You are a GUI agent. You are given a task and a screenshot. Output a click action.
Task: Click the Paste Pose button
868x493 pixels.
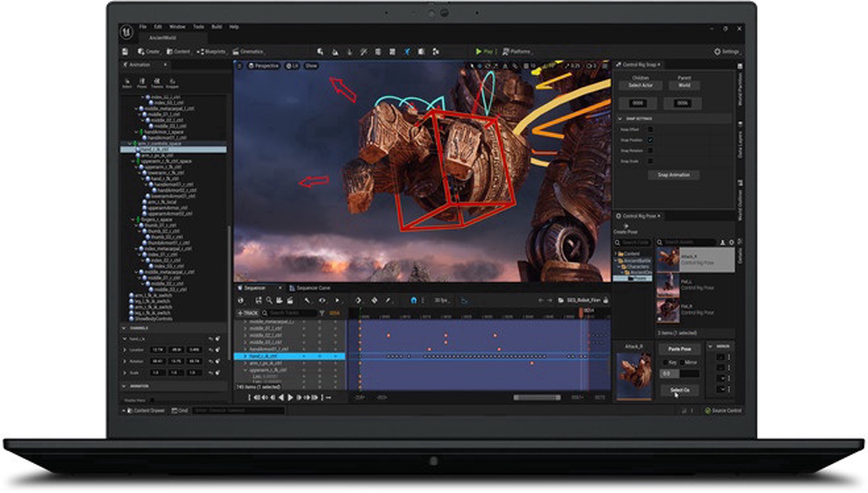coord(679,349)
